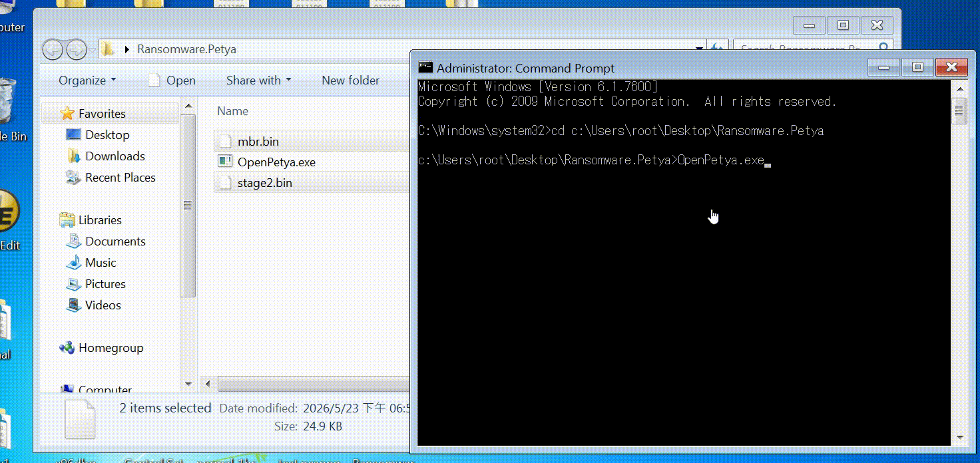The image size is (980, 463).
Task: Click the Command Prompt scrollbar thumb
Action: [959, 110]
